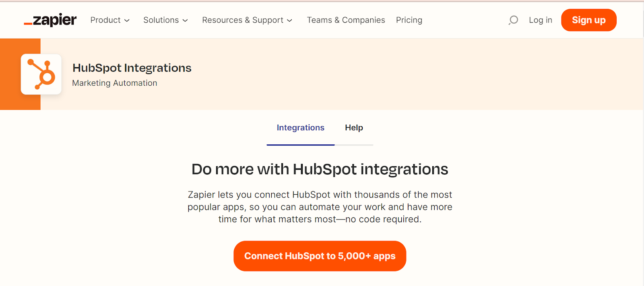The width and height of the screenshot is (644, 286).
Task: Click the 'Zapier lets you connect HubSpot' paragraph
Action: (x=320, y=207)
